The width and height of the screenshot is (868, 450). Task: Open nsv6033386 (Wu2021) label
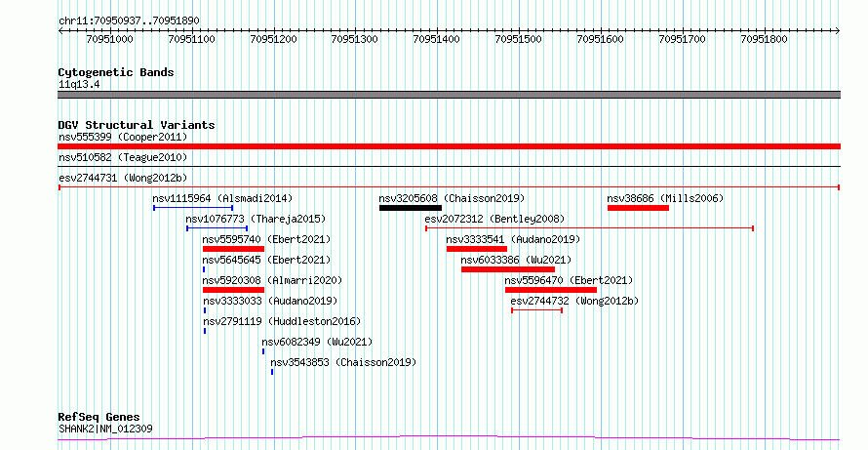[x=516, y=260]
